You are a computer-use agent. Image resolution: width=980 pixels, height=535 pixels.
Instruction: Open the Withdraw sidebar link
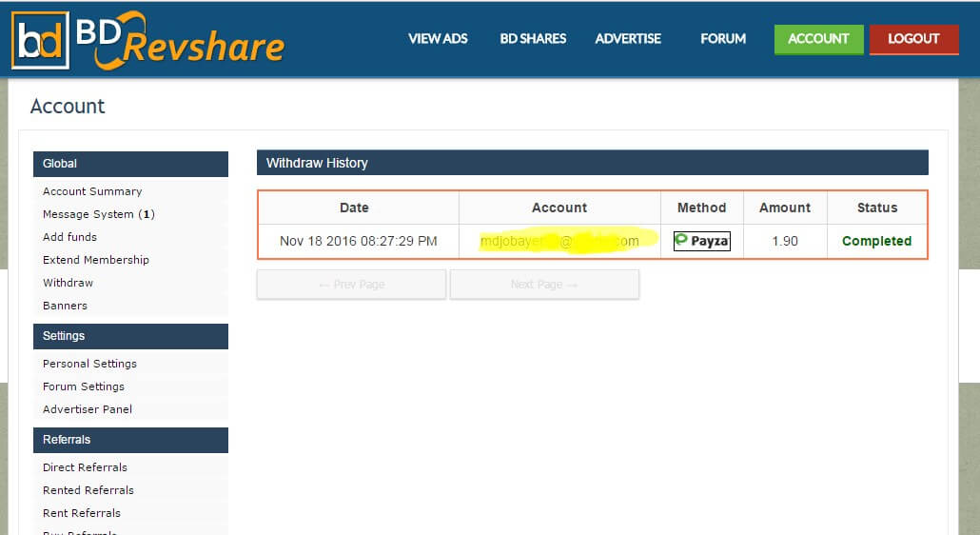coord(68,283)
